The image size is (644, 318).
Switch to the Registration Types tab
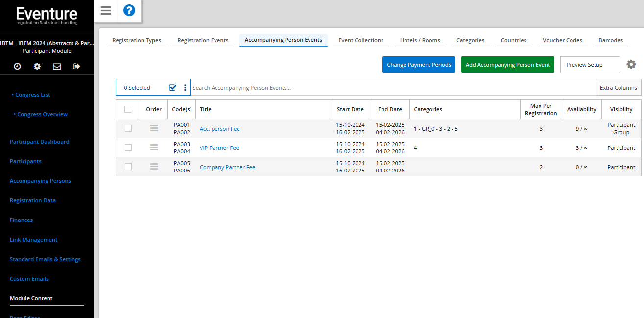coord(137,40)
